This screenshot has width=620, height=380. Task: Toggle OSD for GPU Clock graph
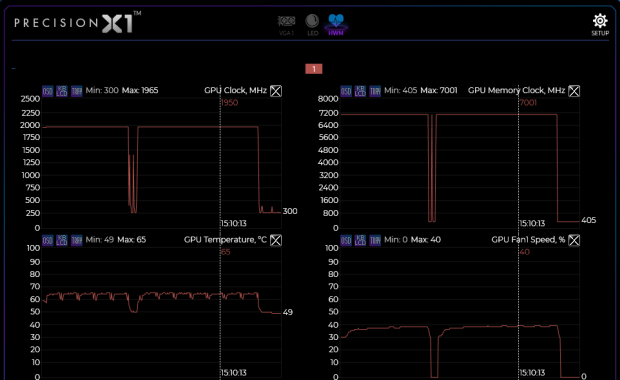47,91
